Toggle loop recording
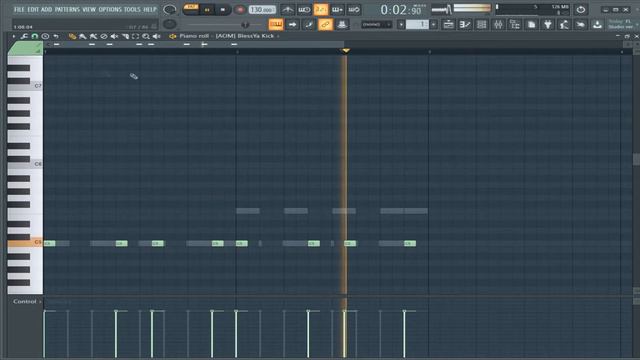The height and width of the screenshot is (360, 640). (x=354, y=9)
